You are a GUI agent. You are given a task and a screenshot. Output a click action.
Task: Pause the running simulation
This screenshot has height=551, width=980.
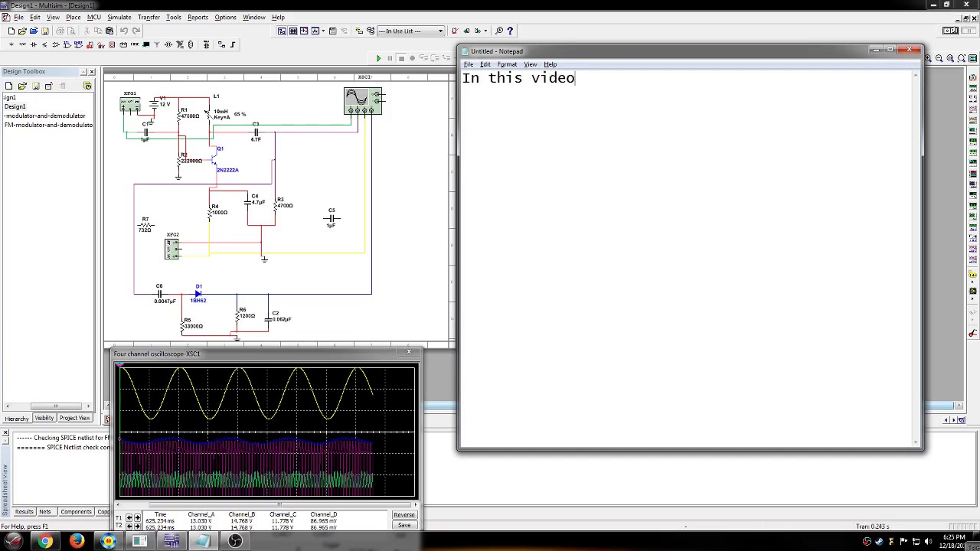390,58
